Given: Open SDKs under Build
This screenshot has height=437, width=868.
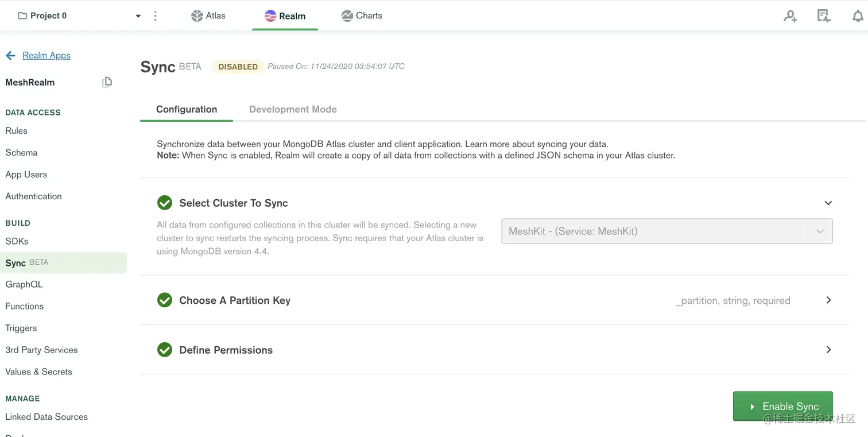Looking at the screenshot, I should (17, 241).
